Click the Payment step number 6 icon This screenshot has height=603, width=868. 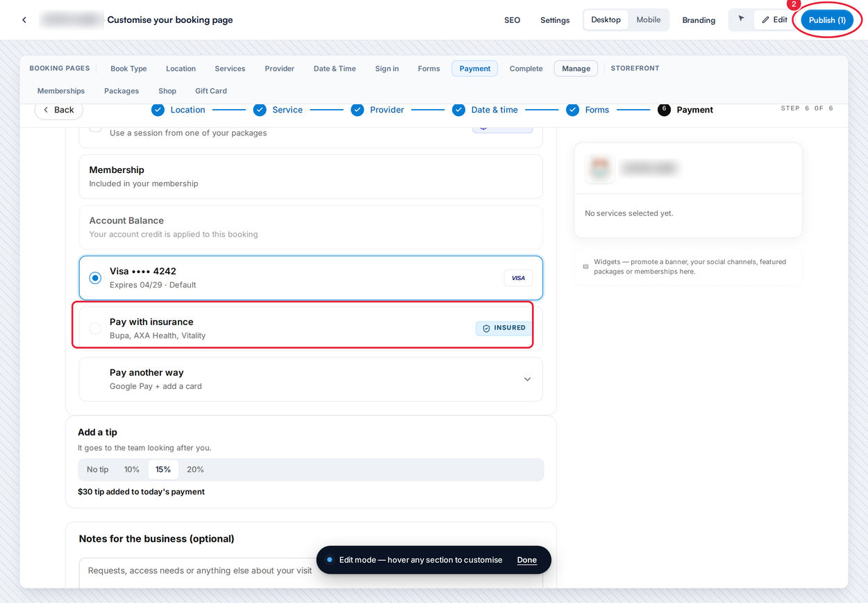[x=665, y=110]
